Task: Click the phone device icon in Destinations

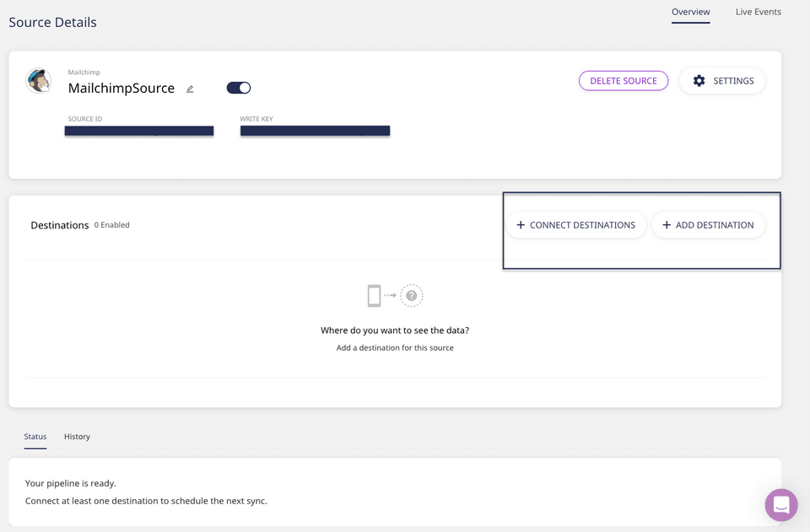Action: 374,296
